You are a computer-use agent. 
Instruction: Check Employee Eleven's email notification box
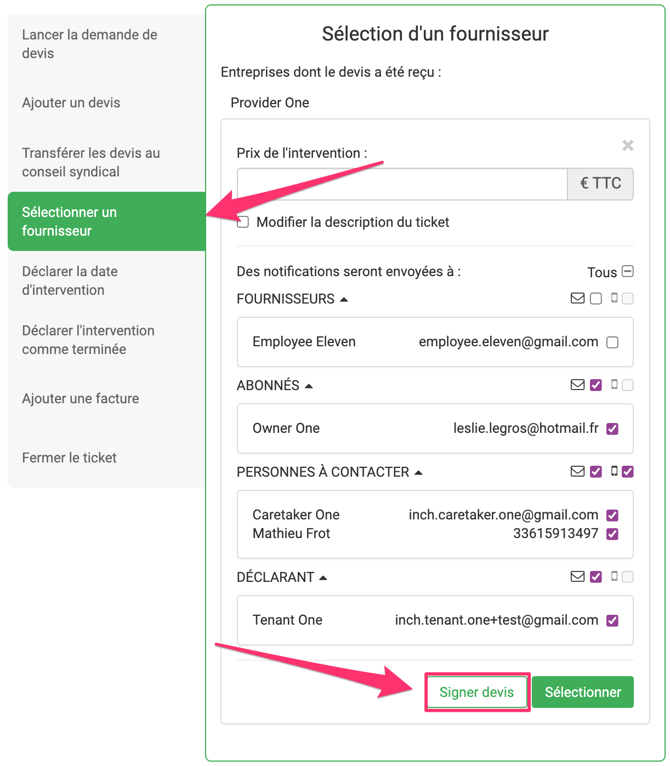tap(612, 342)
